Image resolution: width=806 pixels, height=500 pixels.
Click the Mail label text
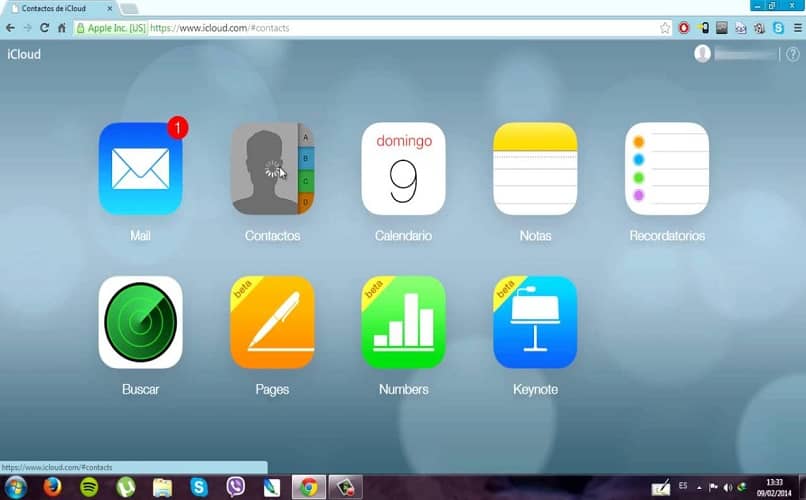[x=140, y=235]
